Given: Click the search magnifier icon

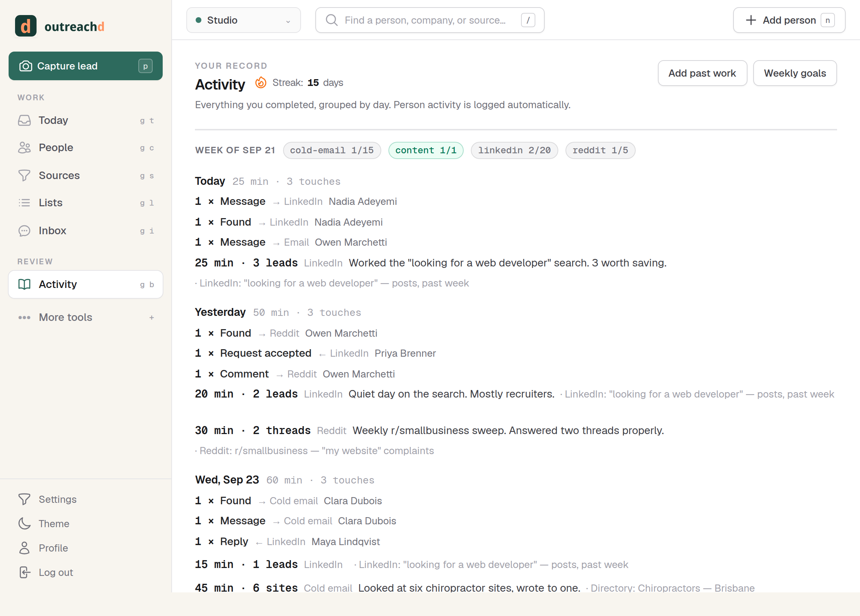Looking at the screenshot, I should coord(331,20).
